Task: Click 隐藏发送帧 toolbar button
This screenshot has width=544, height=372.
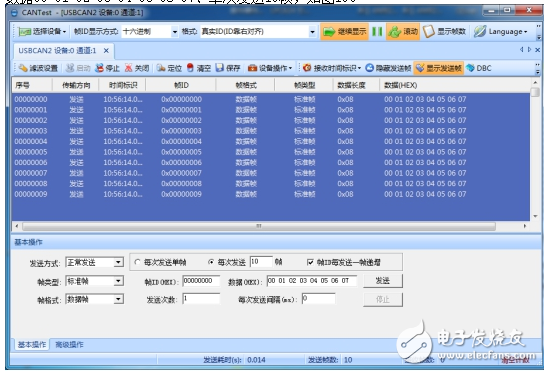Action: pyautogui.click(x=388, y=68)
